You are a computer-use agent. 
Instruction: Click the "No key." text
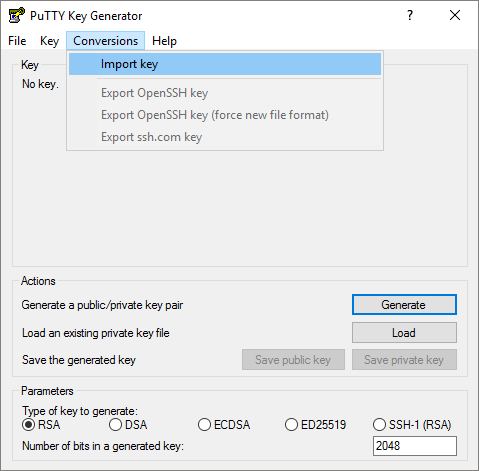point(40,84)
